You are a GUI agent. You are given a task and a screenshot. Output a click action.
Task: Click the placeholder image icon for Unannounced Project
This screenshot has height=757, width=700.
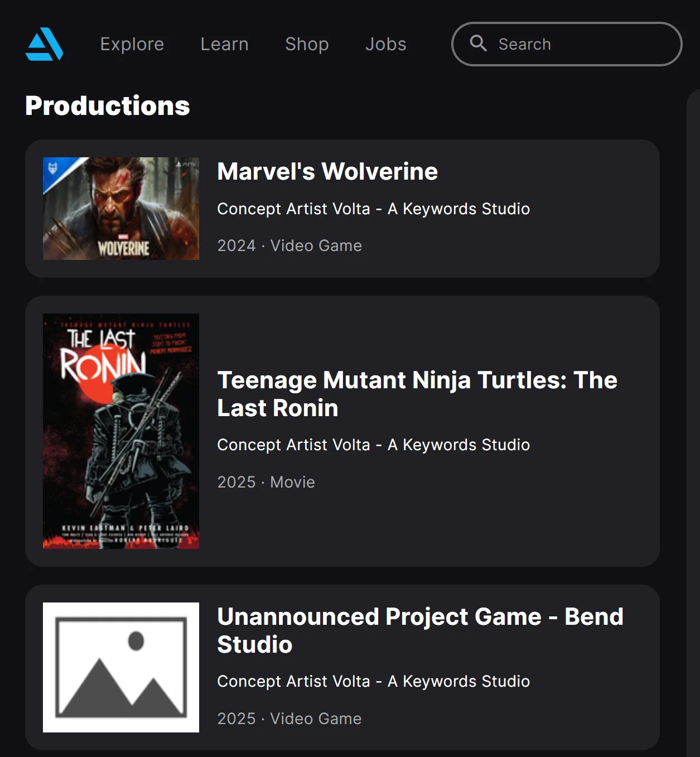[x=121, y=667]
